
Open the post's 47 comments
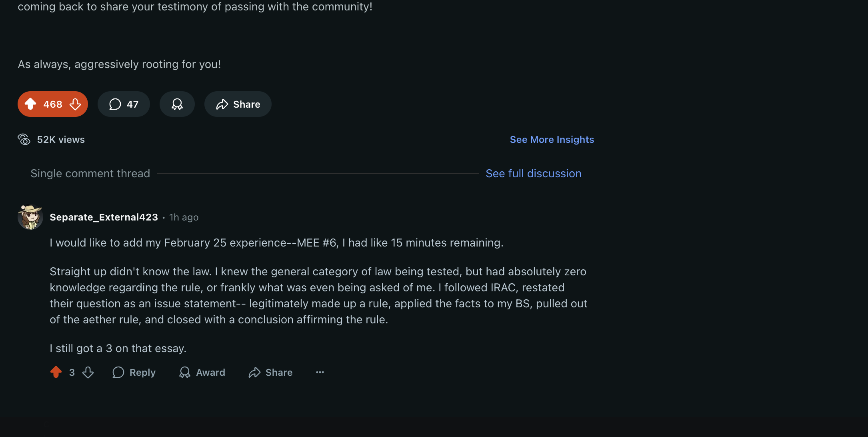[x=124, y=104]
